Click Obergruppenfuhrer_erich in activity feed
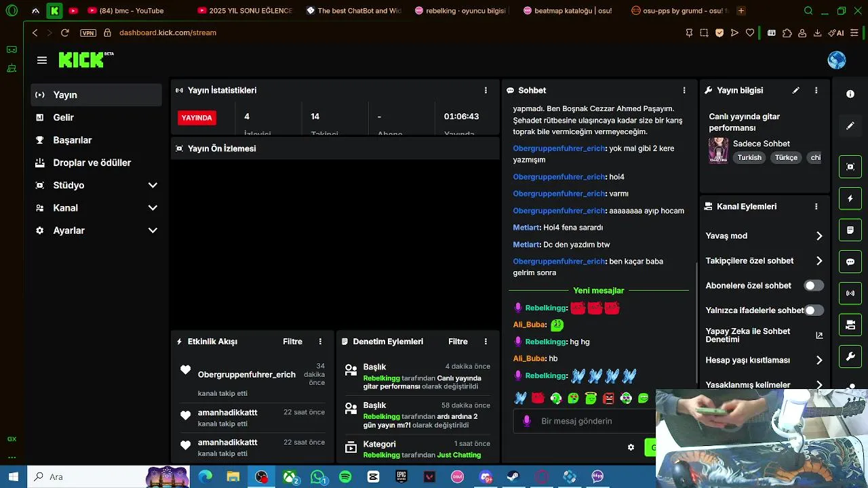 point(247,375)
